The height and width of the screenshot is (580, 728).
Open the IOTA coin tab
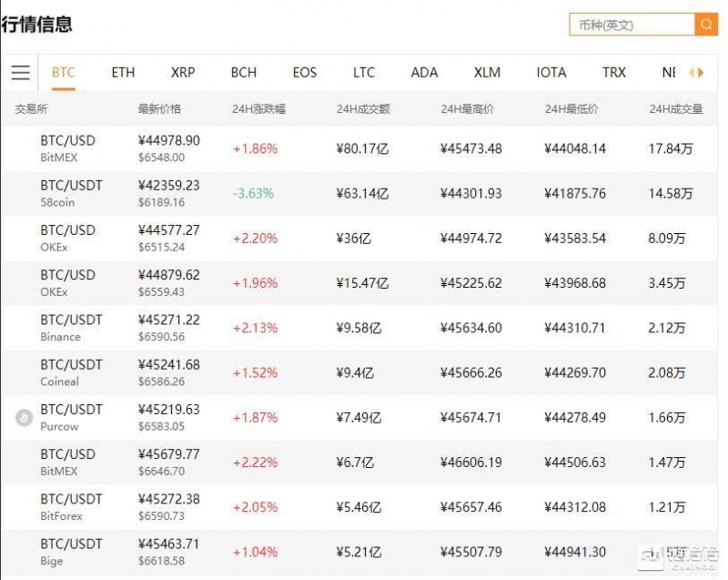[x=551, y=73]
